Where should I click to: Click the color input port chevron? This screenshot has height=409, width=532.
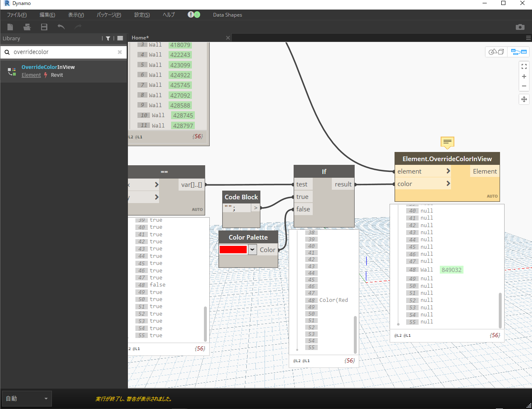(x=448, y=184)
